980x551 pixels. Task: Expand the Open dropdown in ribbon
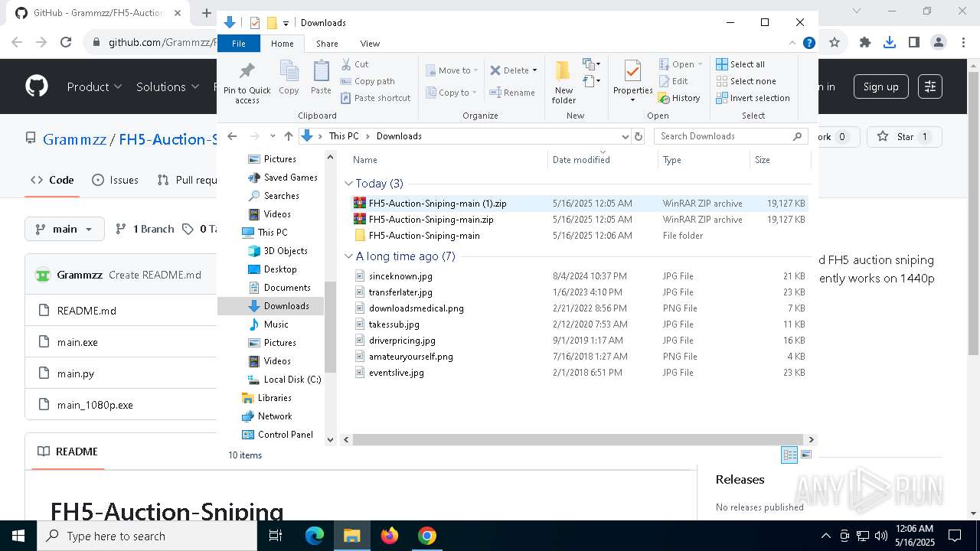click(x=700, y=64)
